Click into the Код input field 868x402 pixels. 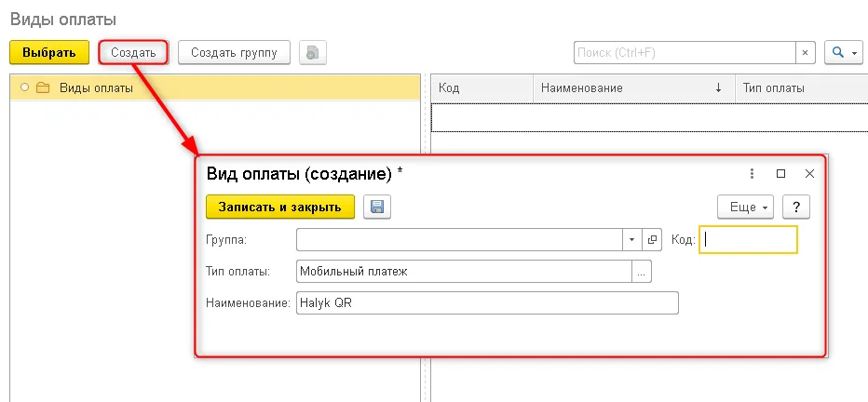749,239
